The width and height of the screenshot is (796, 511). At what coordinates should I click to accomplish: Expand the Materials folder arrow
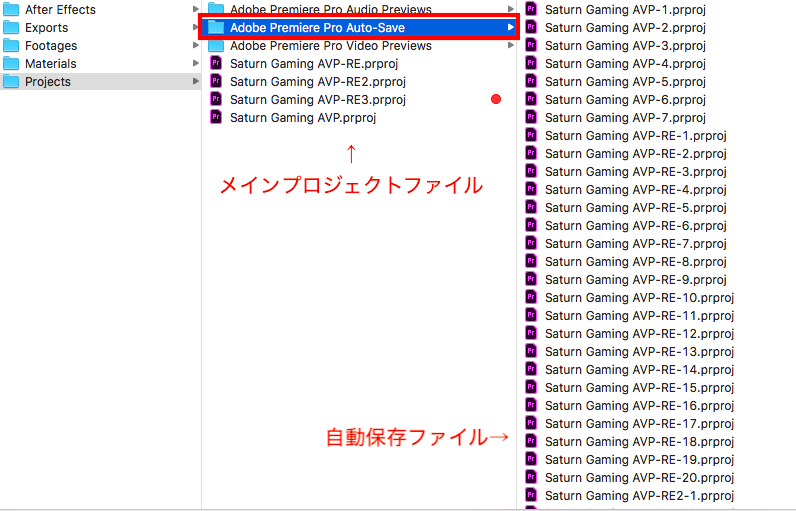(x=195, y=63)
